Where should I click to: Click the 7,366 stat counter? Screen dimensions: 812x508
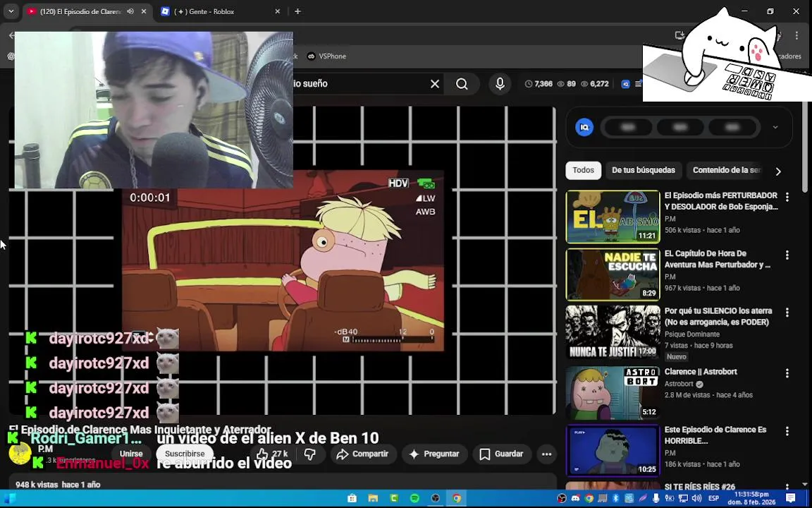pyautogui.click(x=539, y=83)
